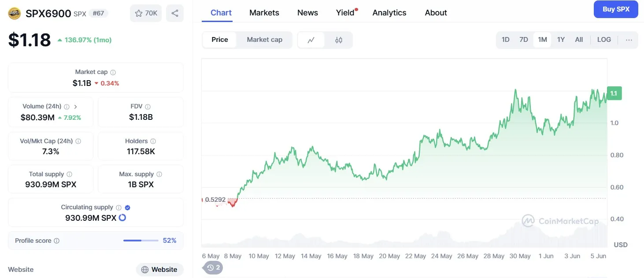Select the Price toggle
This screenshot has height=278, width=644.
click(220, 40)
